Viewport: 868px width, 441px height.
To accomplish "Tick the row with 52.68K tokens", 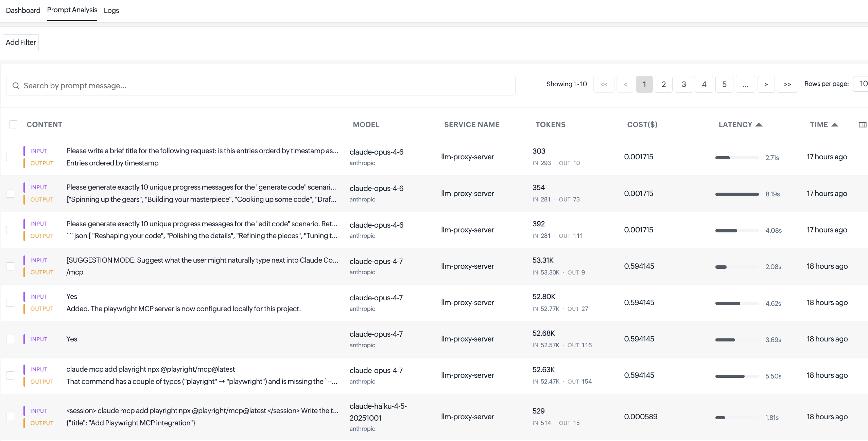I will [x=10, y=339].
